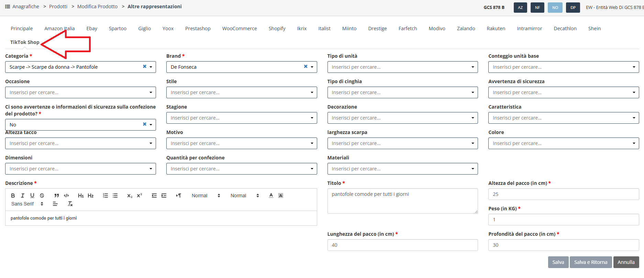Decrease indent in the editor
This screenshot has height=278, width=644.
pyautogui.click(x=154, y=196)
